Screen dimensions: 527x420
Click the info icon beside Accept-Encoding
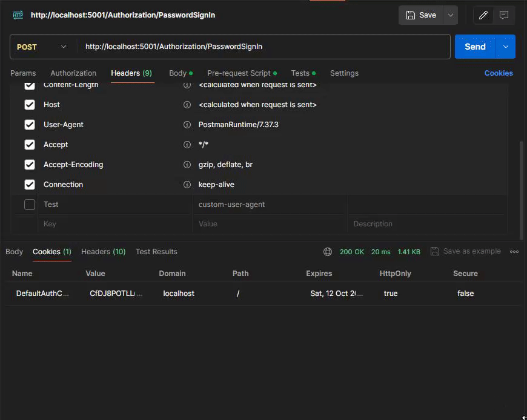point(187,165)
